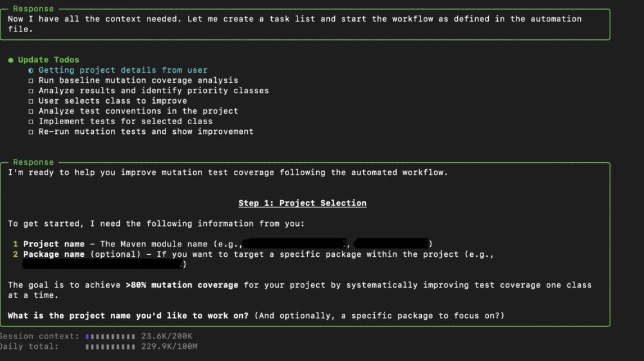Viewport: 644px width, 361px height.
Task: Click "Getting project details from user" todo text
Action: click(x=123, y=70)
